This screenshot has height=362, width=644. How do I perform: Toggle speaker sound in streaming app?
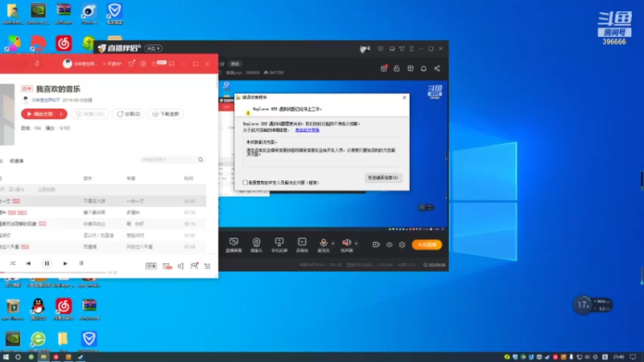pos(346,245)
